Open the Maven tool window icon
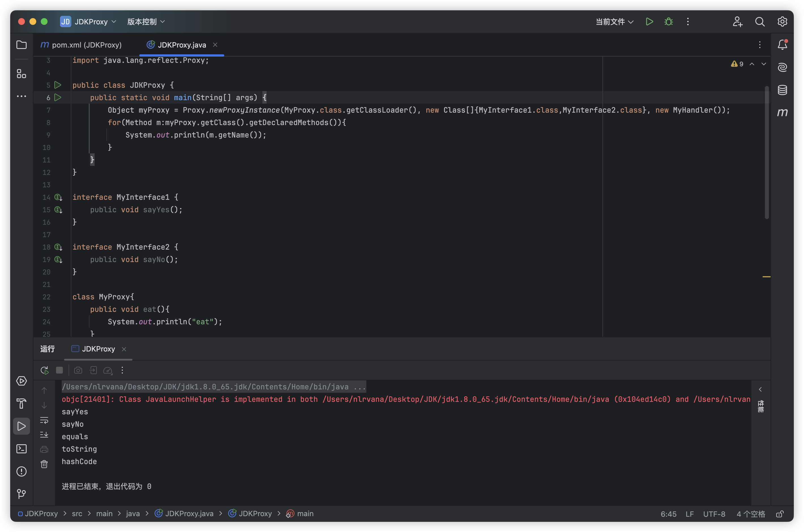 tap(782, 112)
